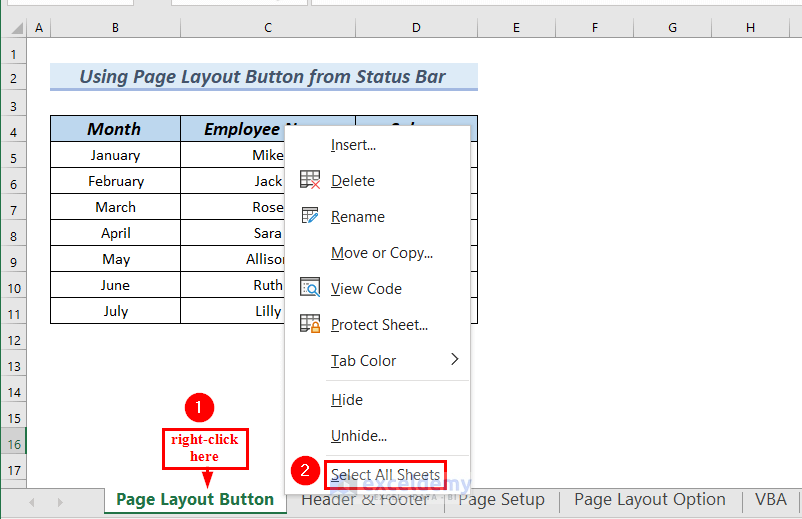Viewport: 802px width, 519px height.
Task: Click the Month header cell
Action: click(116, 129)
